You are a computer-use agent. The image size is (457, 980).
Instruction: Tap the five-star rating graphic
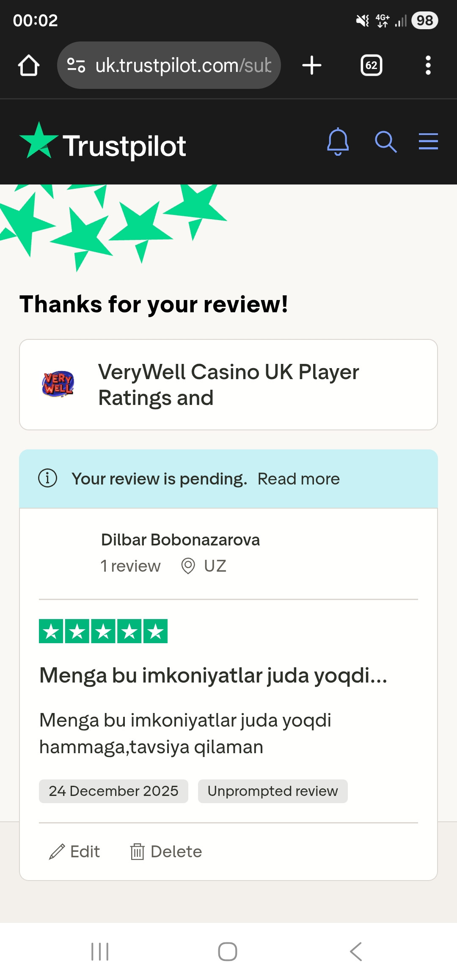[103, 631]
